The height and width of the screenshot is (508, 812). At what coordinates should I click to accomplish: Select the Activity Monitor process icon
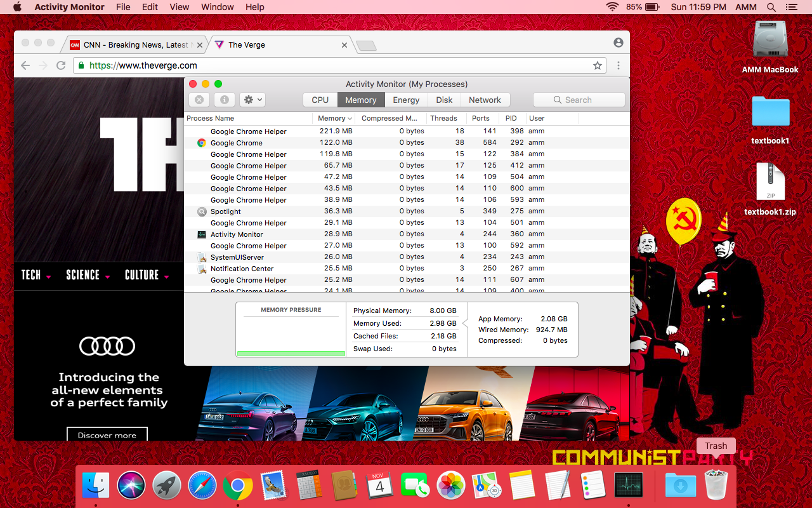click(202, 234)
